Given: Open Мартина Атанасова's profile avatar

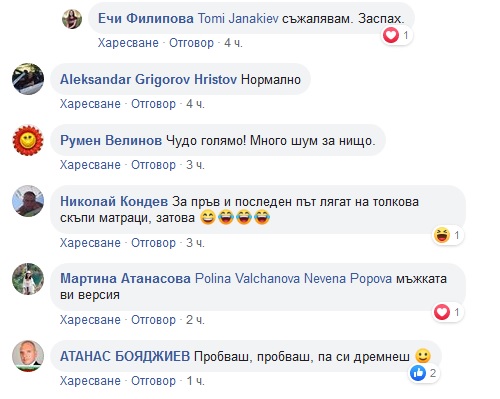Looking at the screenshot, I should [28, 279].
